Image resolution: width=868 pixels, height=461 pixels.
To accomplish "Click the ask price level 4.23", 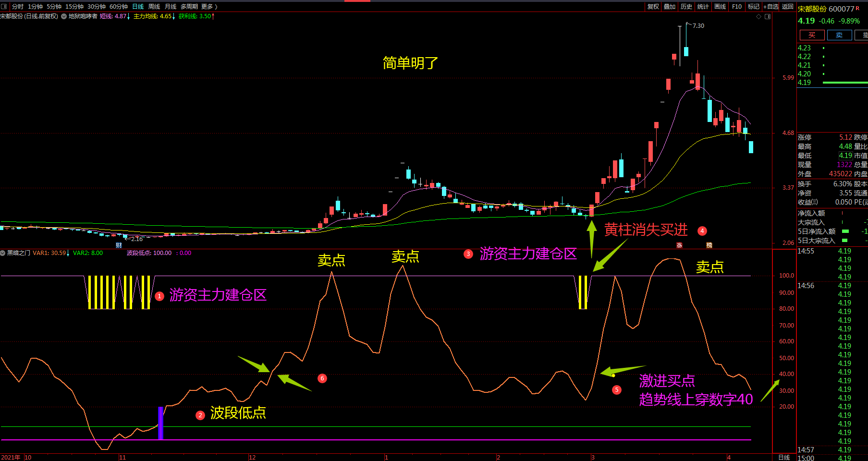I will (x=804, y=48).
